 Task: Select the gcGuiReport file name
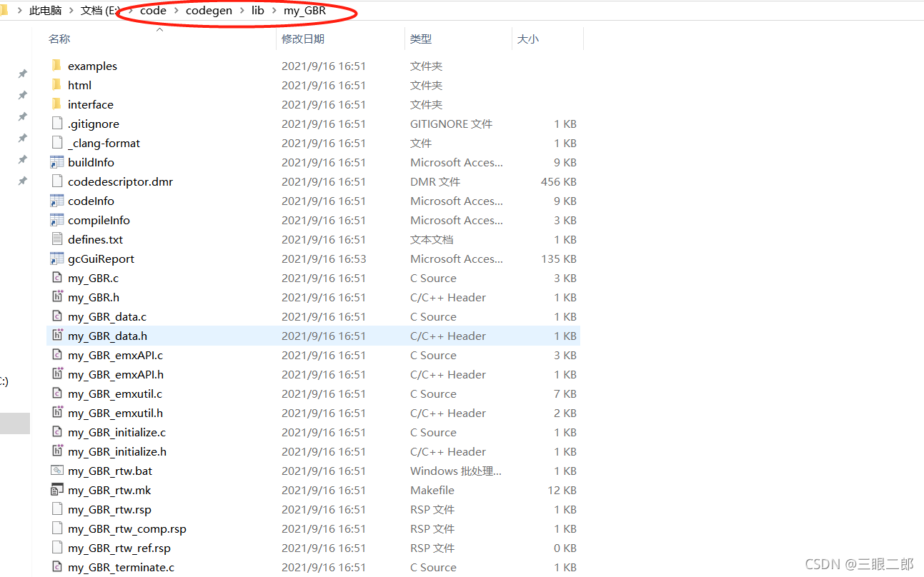(x=101, y=259)
